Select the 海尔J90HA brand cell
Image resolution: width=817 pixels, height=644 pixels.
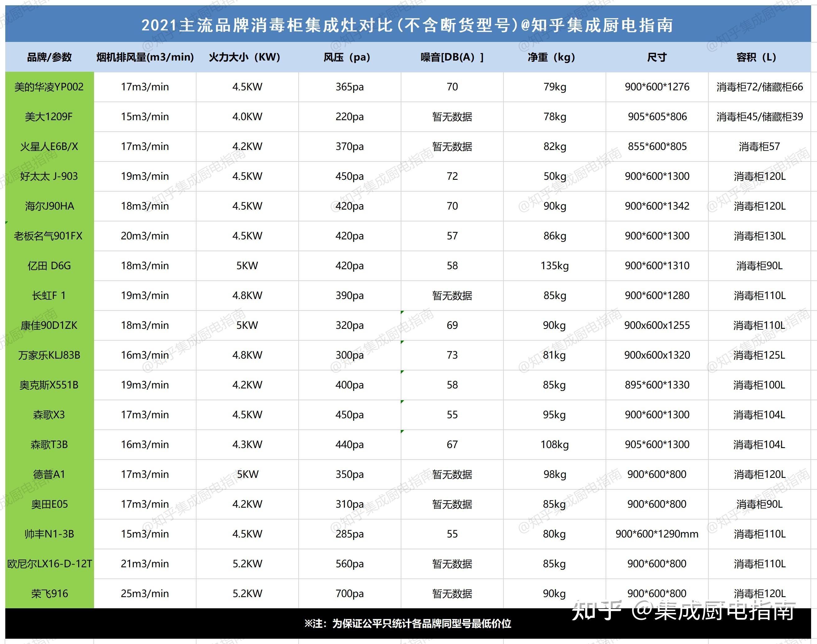tap(49, 206)
